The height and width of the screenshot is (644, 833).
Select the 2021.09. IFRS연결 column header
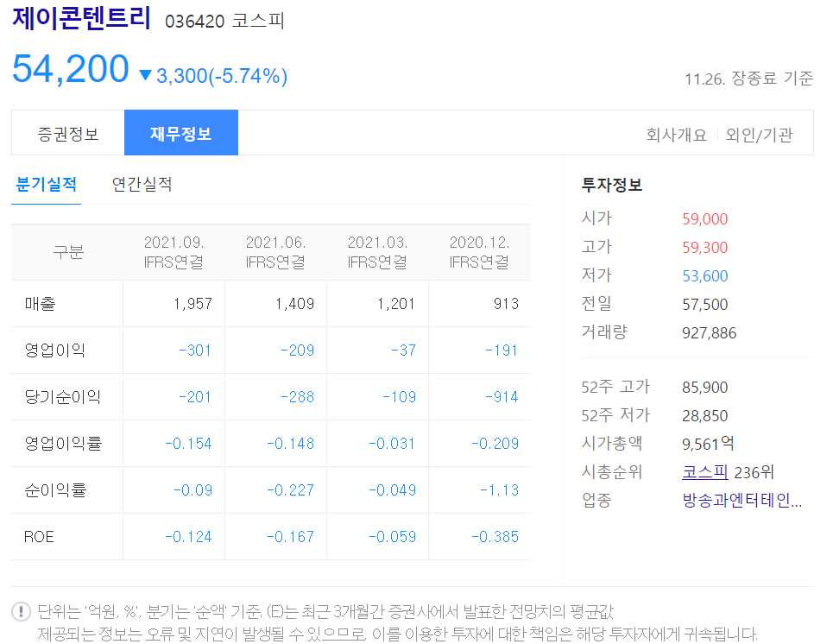[174, 252]
